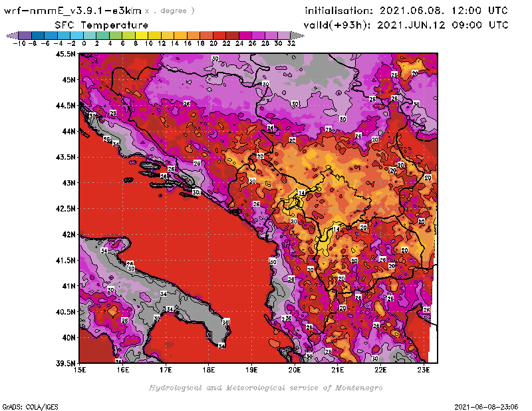This screenshot has width=532, height=411.
Task: Click the 19E longitude label
Action: coord(251,370)
